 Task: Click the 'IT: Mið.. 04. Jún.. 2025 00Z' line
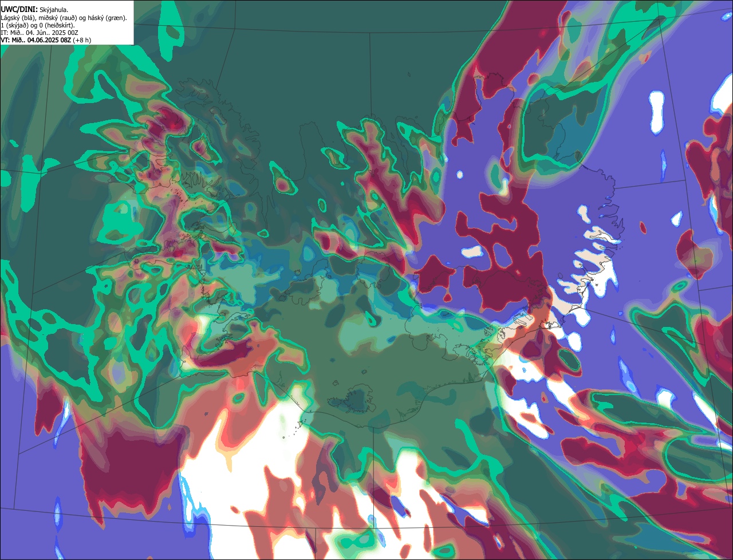point(40,33)
